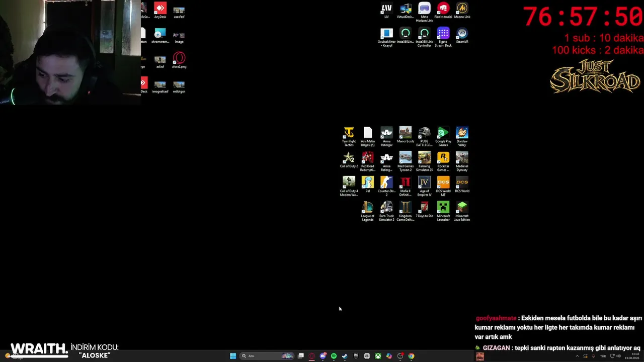
Task: Select the imageafsasf file thumbnail
Action: point(160,87)
